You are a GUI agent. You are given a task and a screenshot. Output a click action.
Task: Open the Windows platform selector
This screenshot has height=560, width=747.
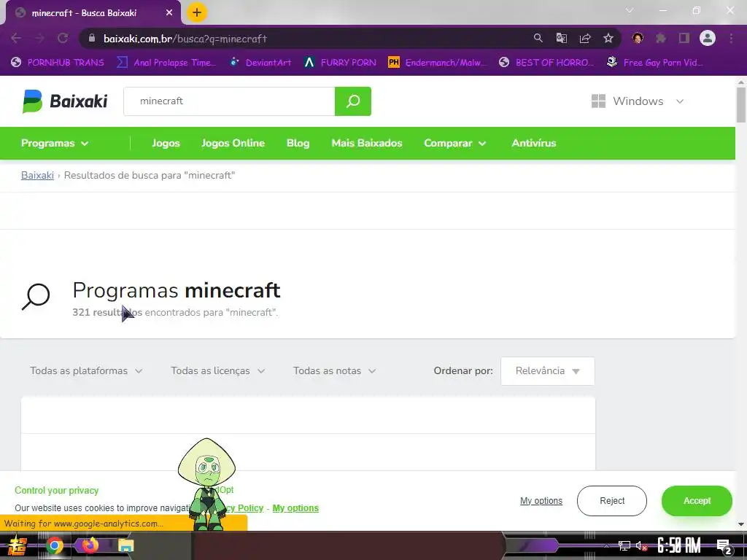[x=638, y=101]
